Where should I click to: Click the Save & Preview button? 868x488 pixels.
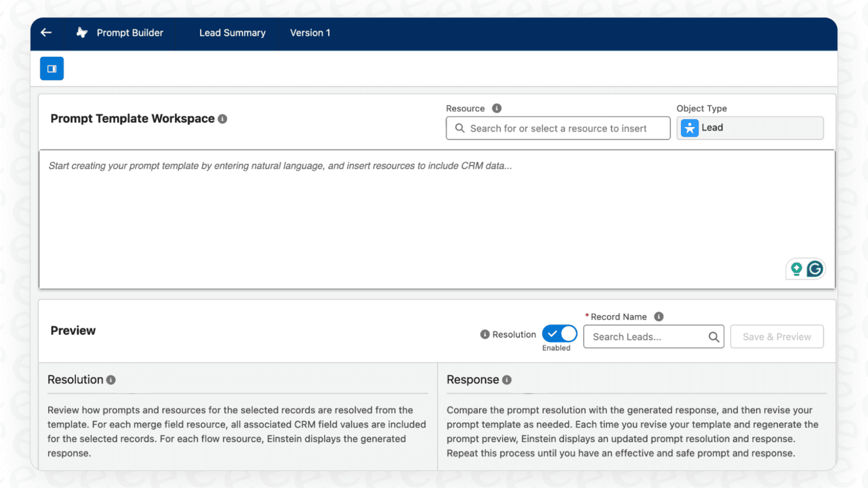pos(777,337)
